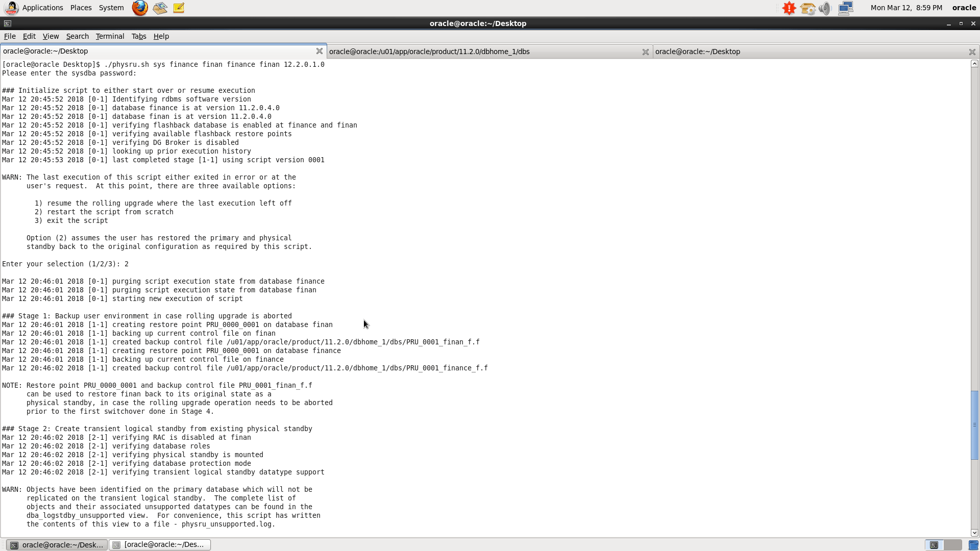This screenshot has width=980, height=551.
Task: Close the dbhome_1/dbs terminal tab
Action: click(x=645, y=52)
